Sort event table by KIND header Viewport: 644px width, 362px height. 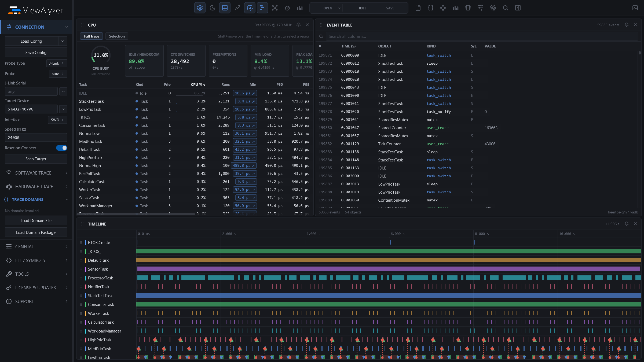[431, 46]
